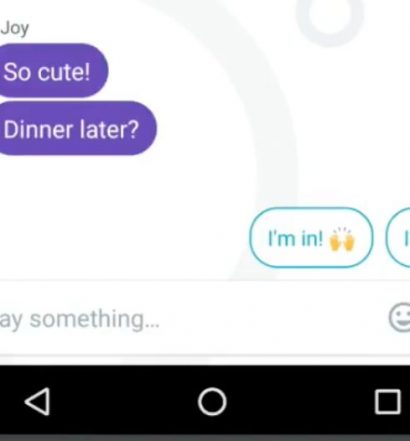Open recent apps via square button
Screen dimensions: 410x441
[x=388, y=402]
